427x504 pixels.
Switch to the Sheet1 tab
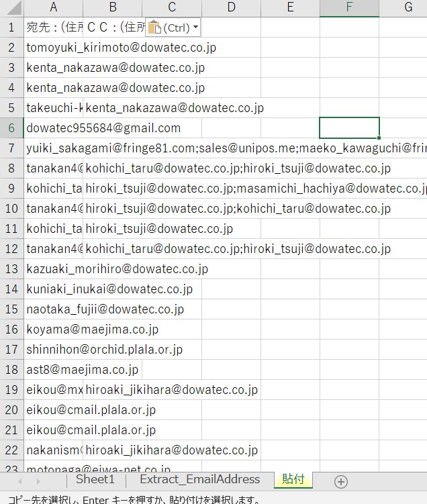click(95, 479)
